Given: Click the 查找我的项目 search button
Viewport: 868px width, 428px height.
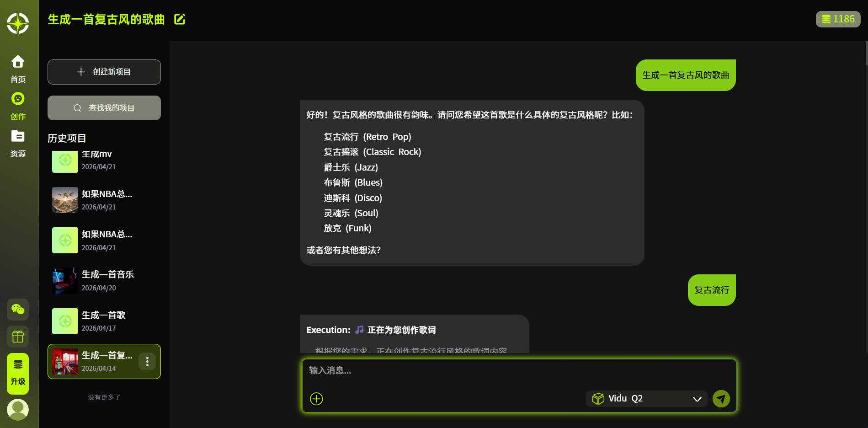Looking at the screenshot, I should click(104, 108).
